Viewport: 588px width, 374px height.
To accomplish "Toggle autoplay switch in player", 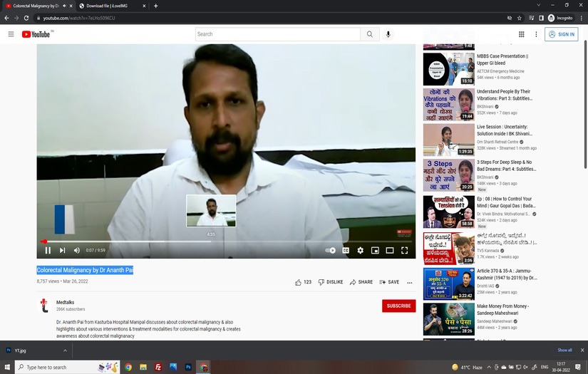I will pos(331,250).
